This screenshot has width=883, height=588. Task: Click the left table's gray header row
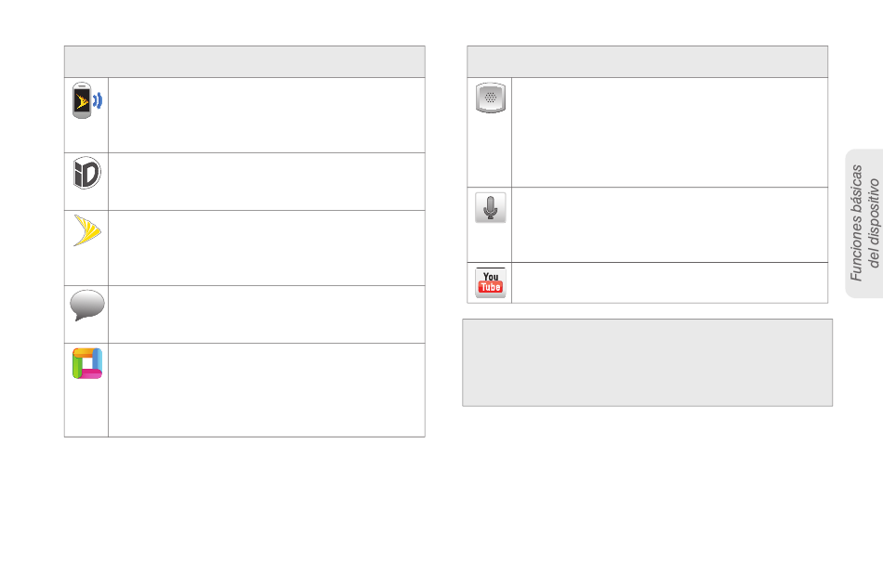click(x=245, y=62)
